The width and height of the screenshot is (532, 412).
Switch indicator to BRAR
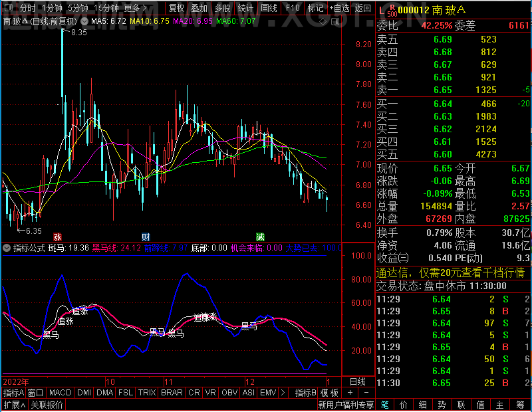(x=172, y=393)
